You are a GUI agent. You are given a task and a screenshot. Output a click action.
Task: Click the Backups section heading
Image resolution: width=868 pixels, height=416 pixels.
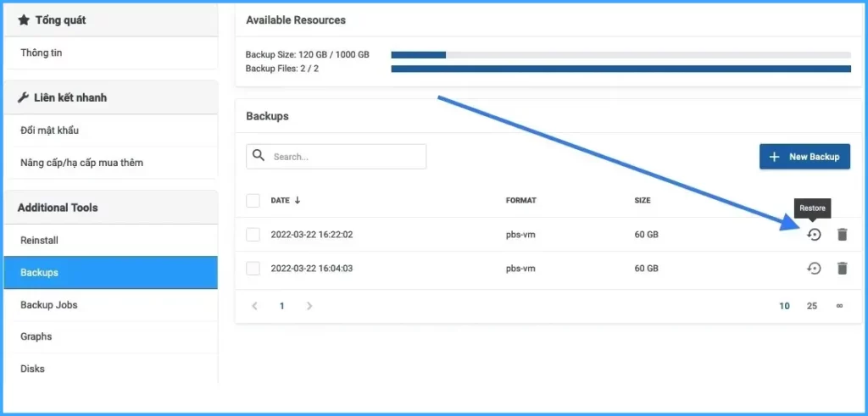click(267, 116)
